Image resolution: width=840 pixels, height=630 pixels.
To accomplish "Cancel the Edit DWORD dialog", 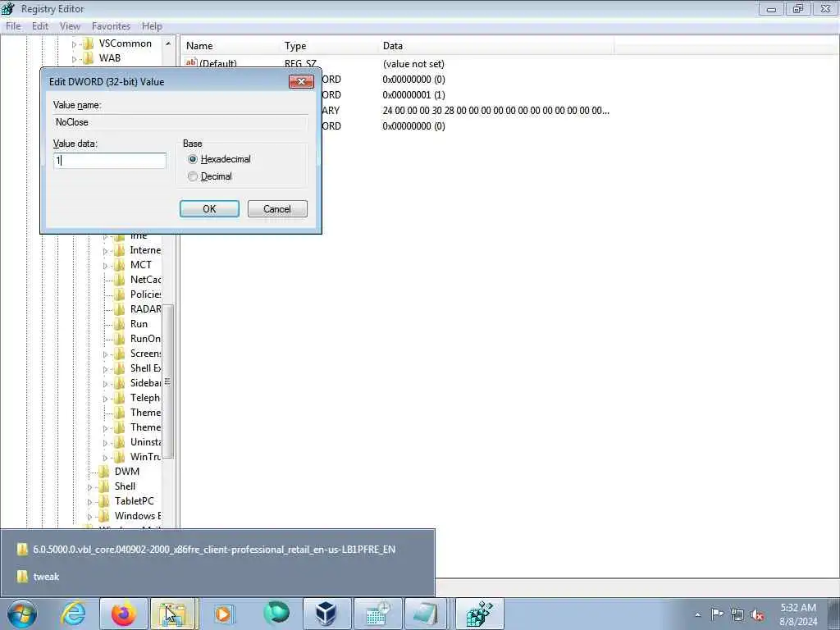I will (x=277, y=209).
